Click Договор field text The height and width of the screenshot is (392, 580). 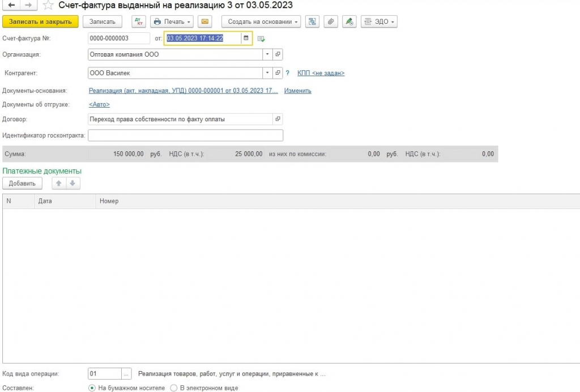181,119
